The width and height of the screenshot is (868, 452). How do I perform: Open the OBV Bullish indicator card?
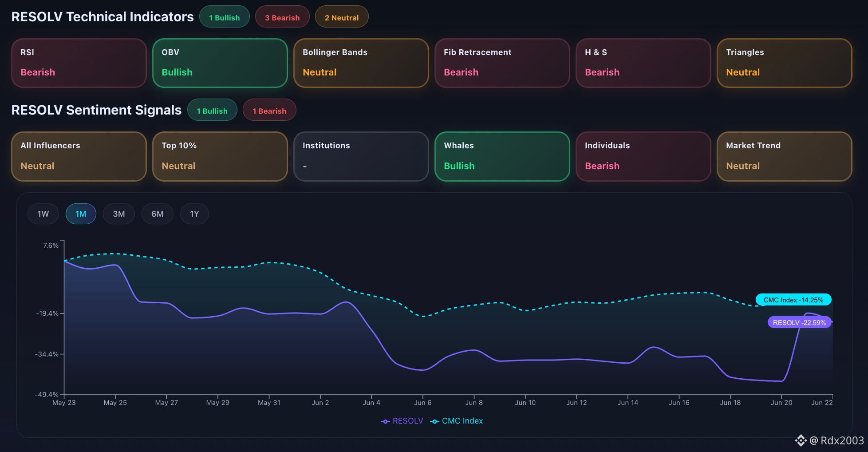click(220, 63)
